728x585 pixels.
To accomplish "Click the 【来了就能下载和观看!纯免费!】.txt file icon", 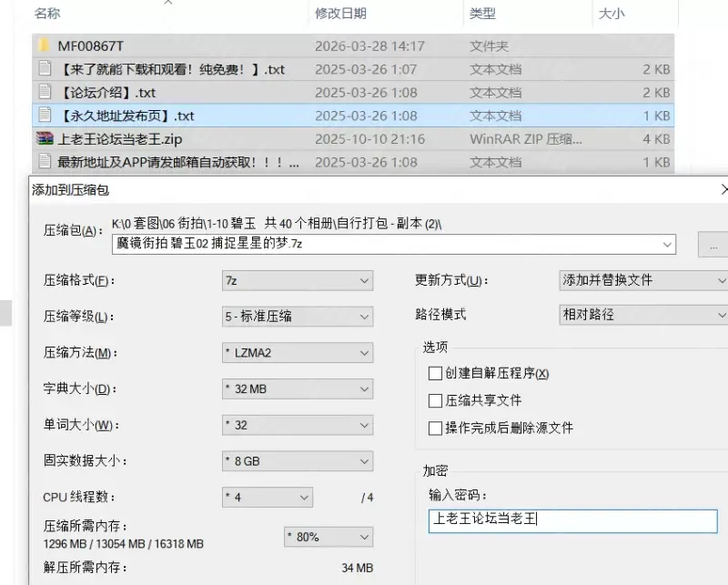I will (44, 69).
